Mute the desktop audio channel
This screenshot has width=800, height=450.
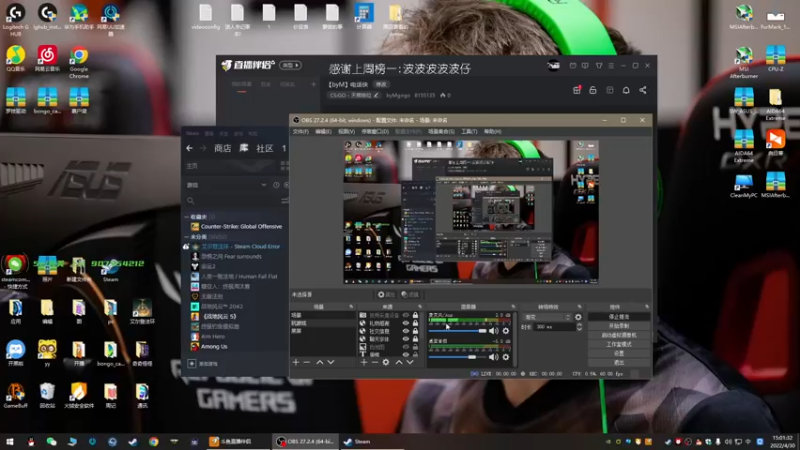493,357
